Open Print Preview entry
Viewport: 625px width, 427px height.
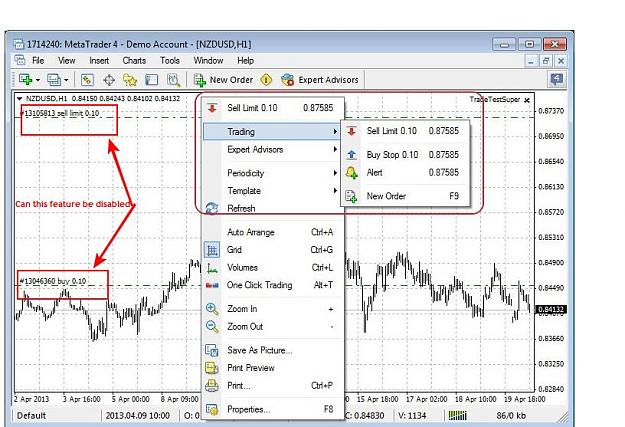click(x=273, y=368)
